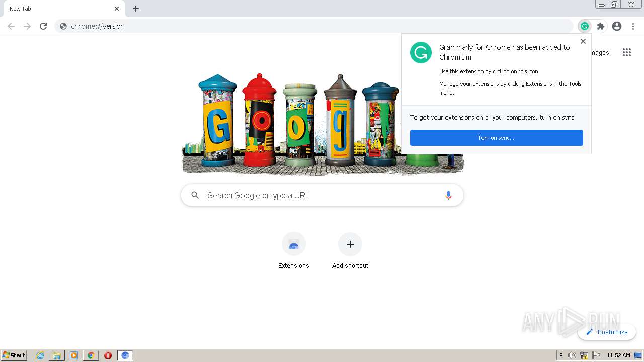Click the Grammarly logo in the popup
Image resolution: width=644 pixels, height=362 pixels.
coord(421,52)
